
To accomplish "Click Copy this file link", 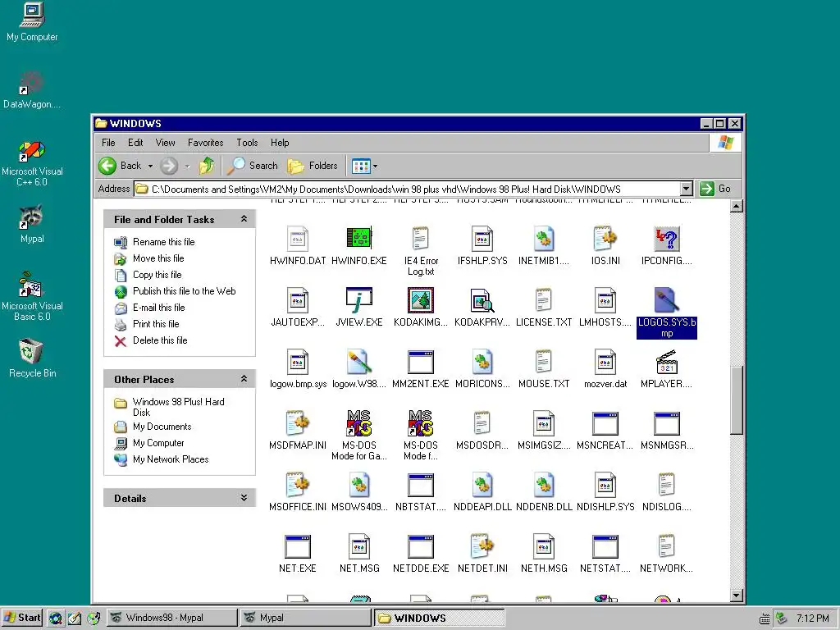I will click(157, 275).
